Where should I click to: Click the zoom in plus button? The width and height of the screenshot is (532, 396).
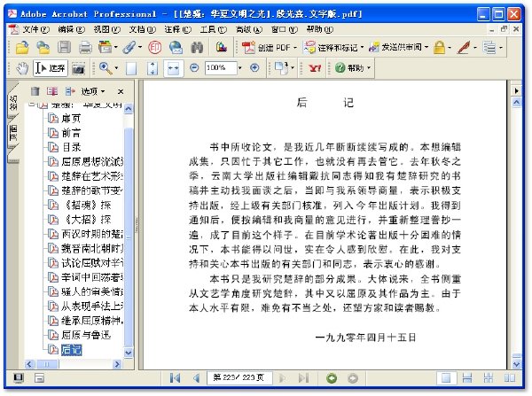click(x=254, y=68)
